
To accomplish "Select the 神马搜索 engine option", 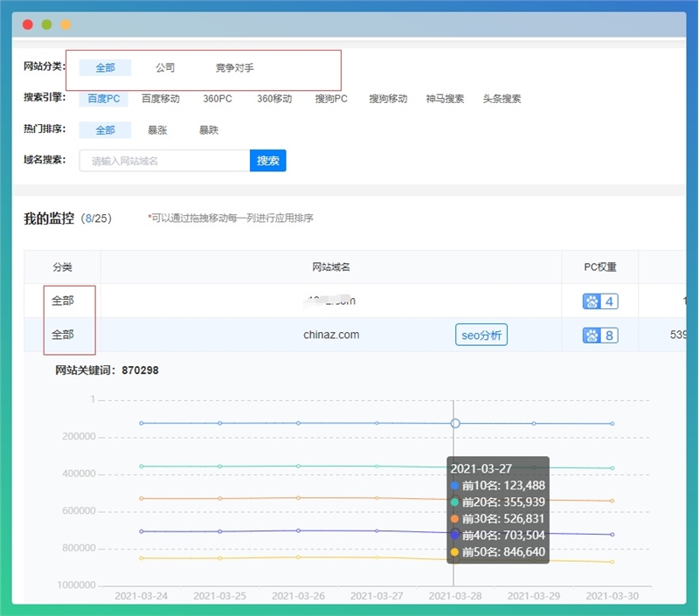I will (445, 99).
